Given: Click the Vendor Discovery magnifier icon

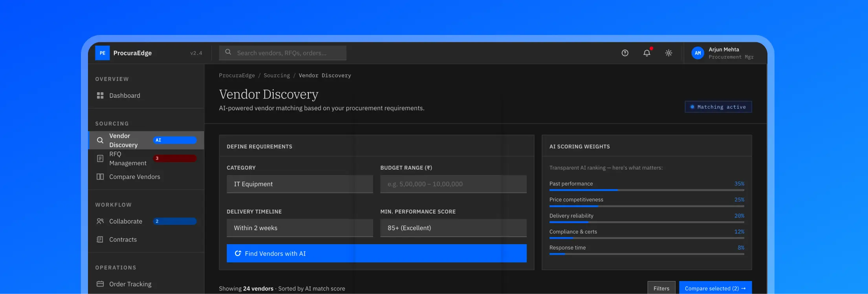Looking at the screenshot, I should click(x=100, y=140).
